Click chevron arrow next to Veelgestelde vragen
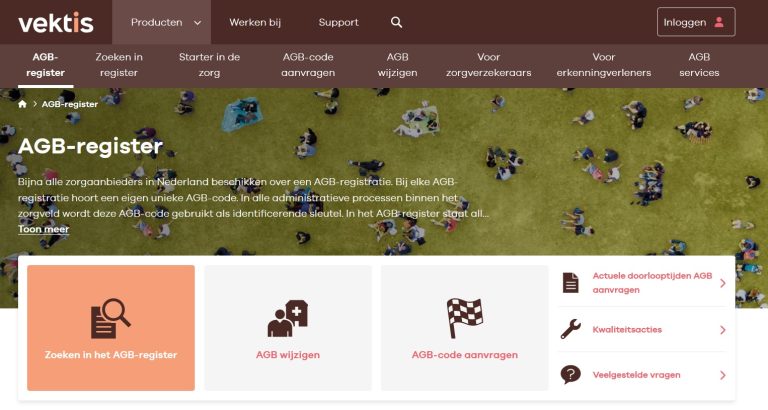 [x=722, y=375]
